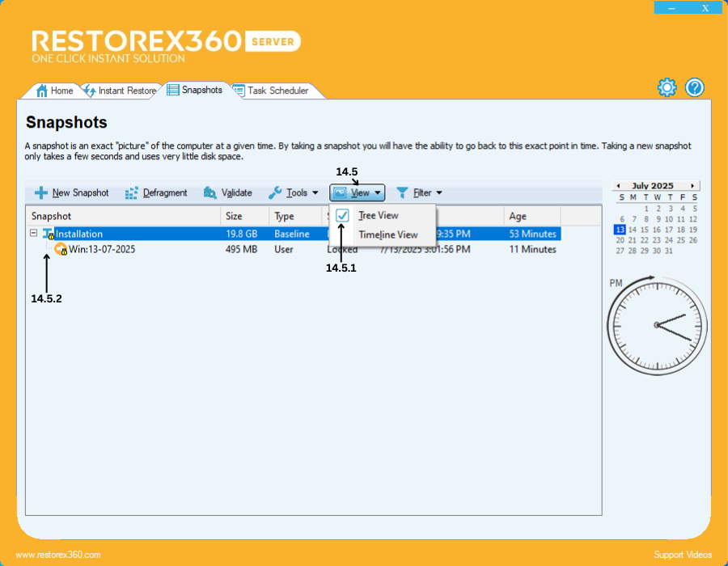Click the Defragment button
This screenshot has width=728, height=566.
156,192
